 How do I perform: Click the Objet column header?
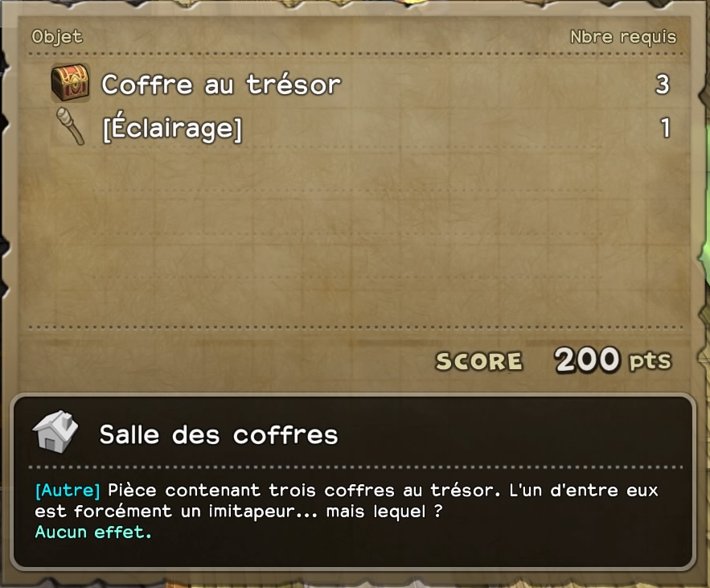pos(57,37)
